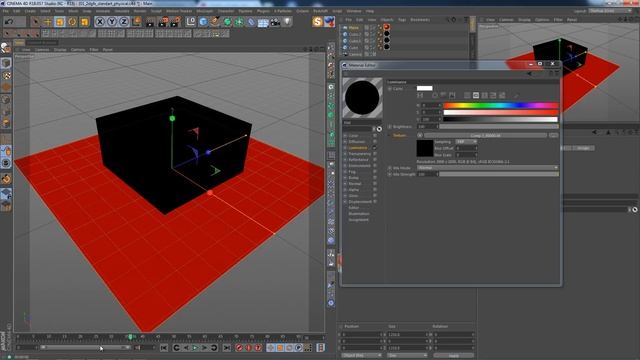The image size is (640, 360).
Task: Enable the Bump channel checkbox
Action: (x=375, y=178)
